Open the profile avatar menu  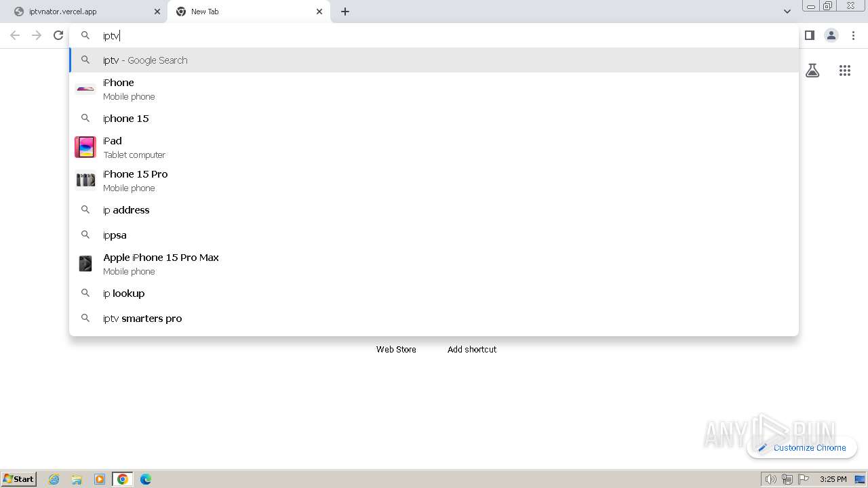pyautogui.click(x=831, y=35)
